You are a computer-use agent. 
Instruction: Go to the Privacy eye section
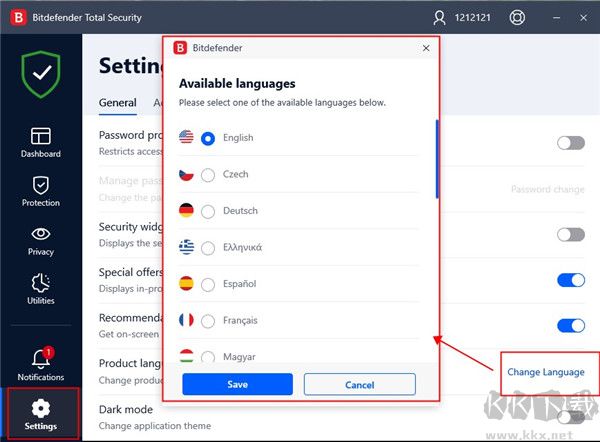coord(41,240)
